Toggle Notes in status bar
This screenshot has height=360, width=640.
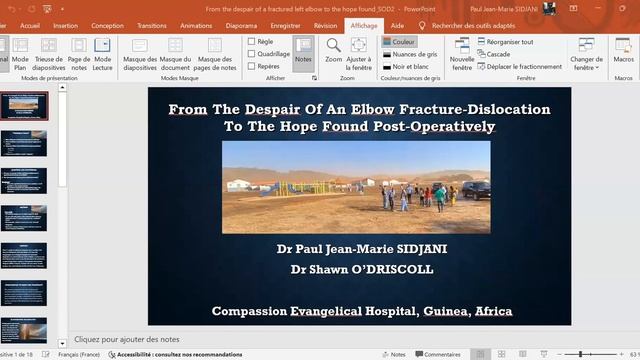393,355
